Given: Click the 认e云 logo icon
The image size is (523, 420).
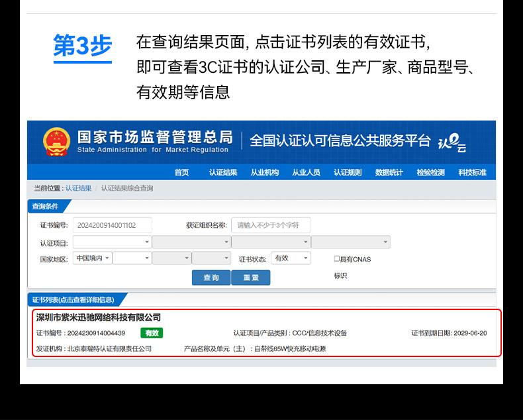Looking at the screenshot, I should (x=452, y=142).
